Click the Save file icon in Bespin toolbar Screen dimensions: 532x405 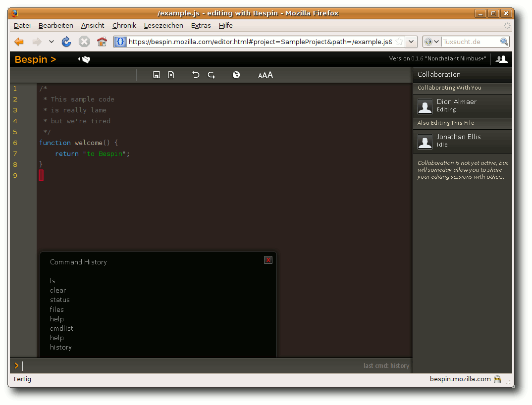[157, 75]
